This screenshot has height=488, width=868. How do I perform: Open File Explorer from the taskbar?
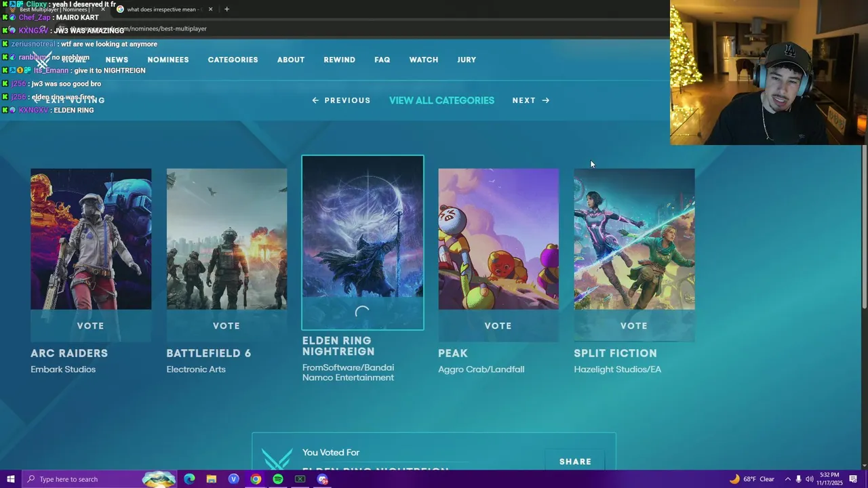pos(212,479)
